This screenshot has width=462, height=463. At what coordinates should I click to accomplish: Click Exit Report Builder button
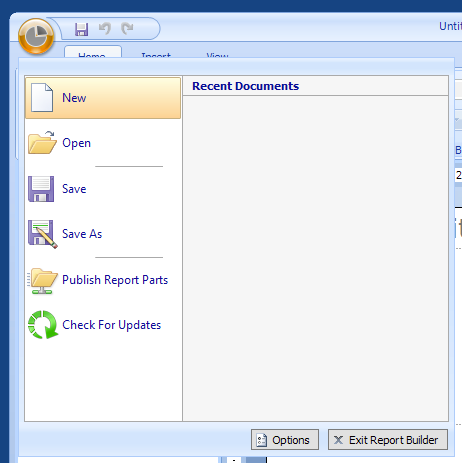pos(388,440)
